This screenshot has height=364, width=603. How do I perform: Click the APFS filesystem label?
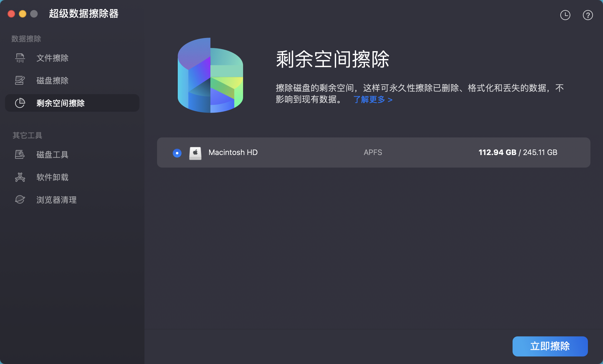pyautogui.click(x=372, y=153)
